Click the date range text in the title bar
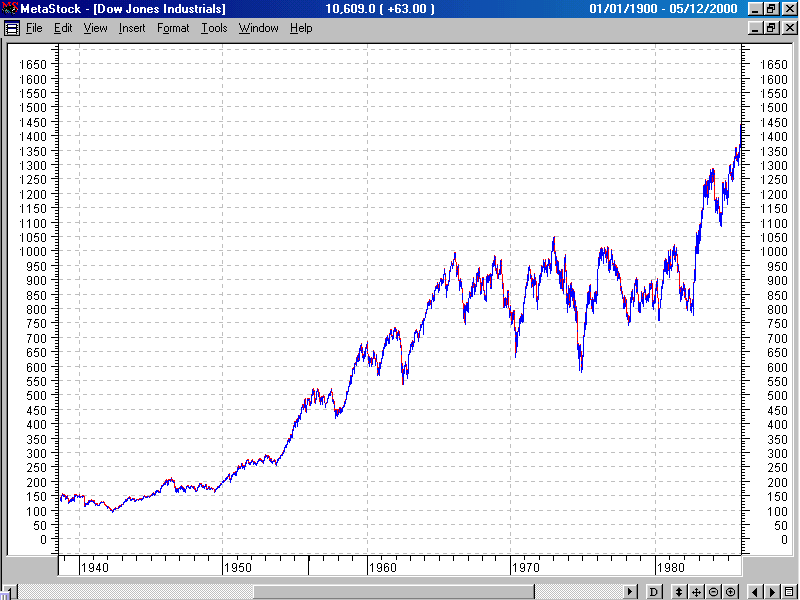The image size is (800, 600). point(663,9)
